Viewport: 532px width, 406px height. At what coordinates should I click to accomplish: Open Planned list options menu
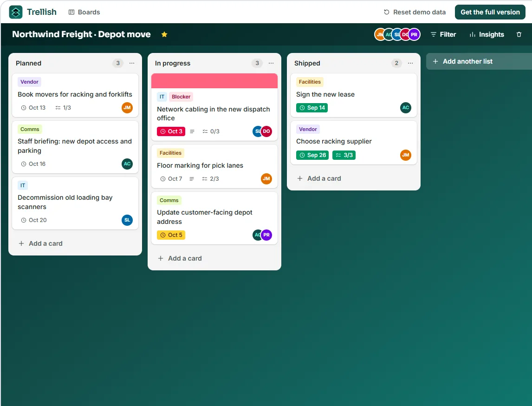tap(132, 63)
